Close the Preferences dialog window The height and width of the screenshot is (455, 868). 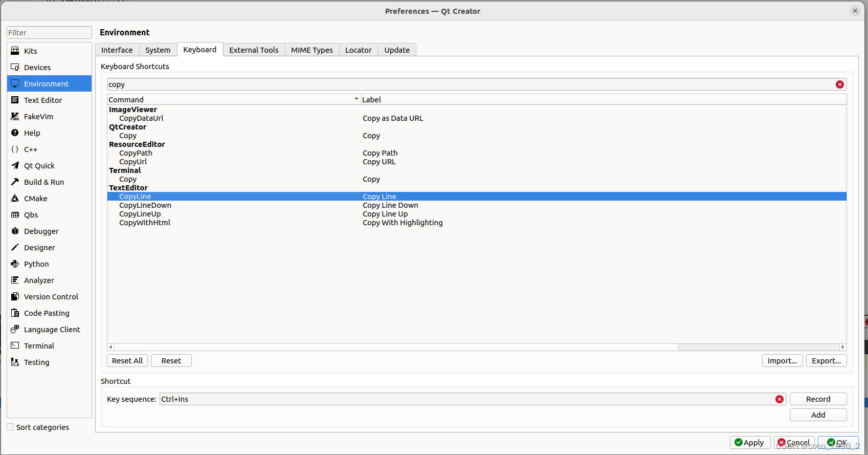pos(855,11)
